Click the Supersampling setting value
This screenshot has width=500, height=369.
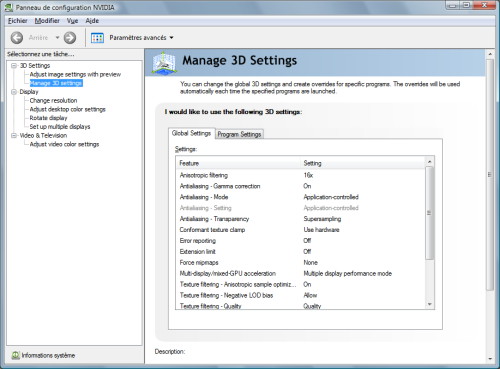322,219
